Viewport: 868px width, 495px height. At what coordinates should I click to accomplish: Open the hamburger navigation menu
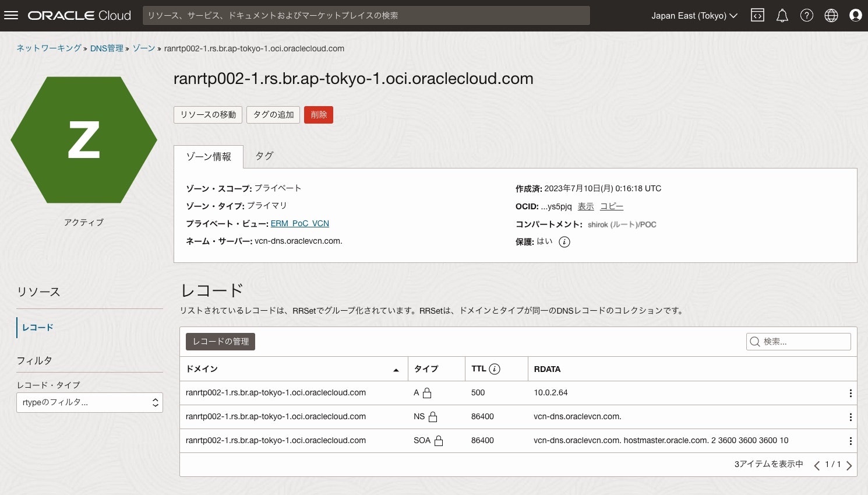point(11,16)
